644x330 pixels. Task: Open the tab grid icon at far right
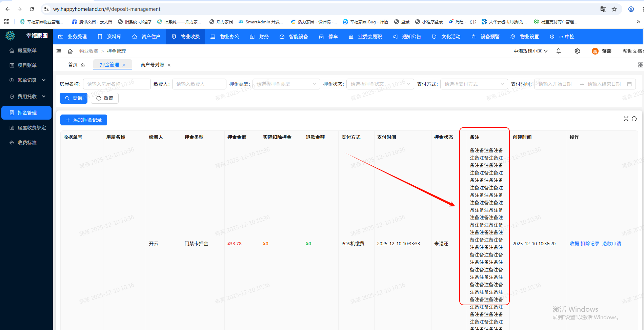(x=640, y=65)
